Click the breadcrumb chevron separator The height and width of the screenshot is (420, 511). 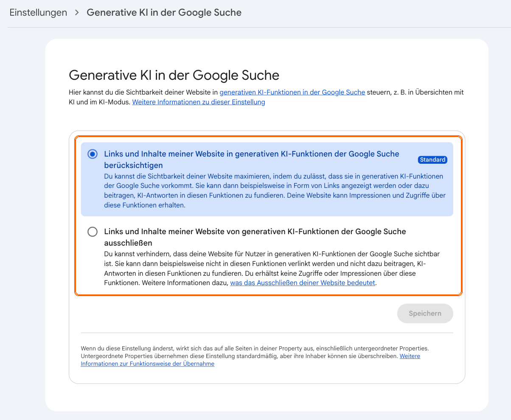click(77, 13)
